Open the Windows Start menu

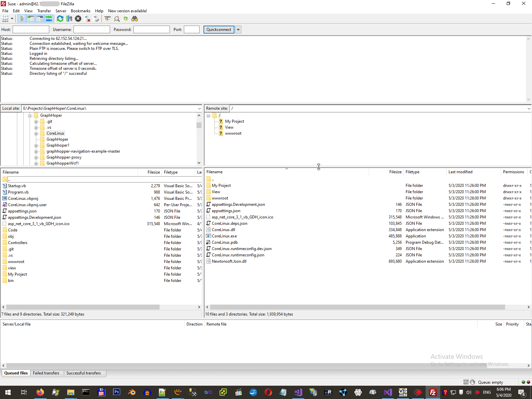point(8,392)
